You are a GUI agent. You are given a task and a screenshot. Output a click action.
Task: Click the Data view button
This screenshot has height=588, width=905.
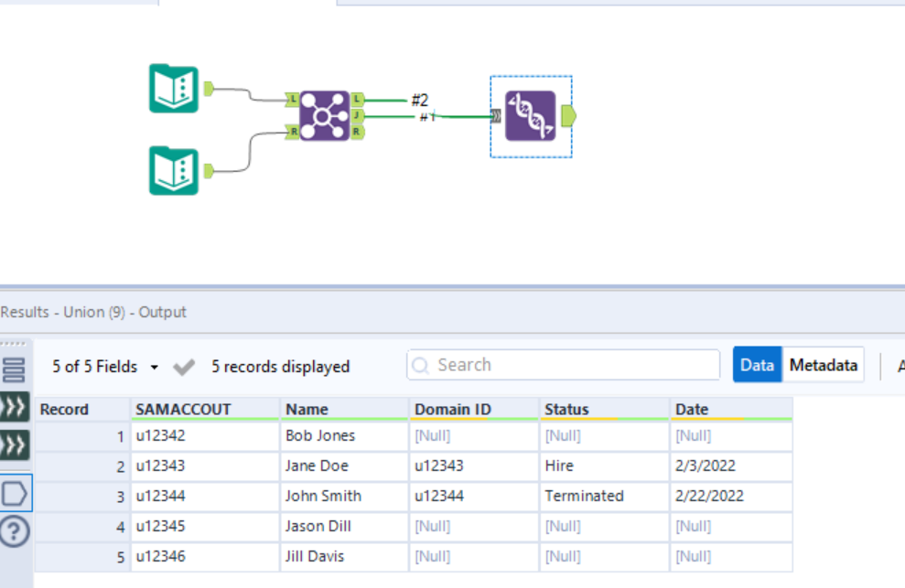point(757,364)
